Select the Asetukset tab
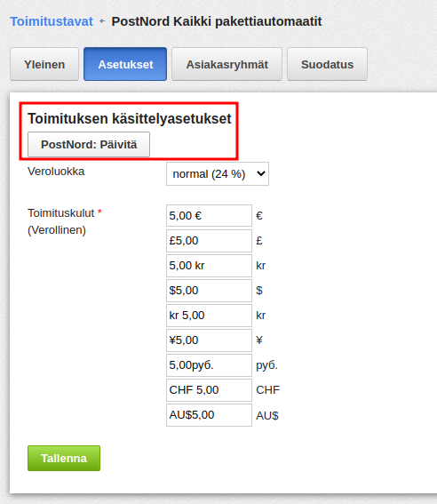This screenshot has width=437, height=504. 125,64
